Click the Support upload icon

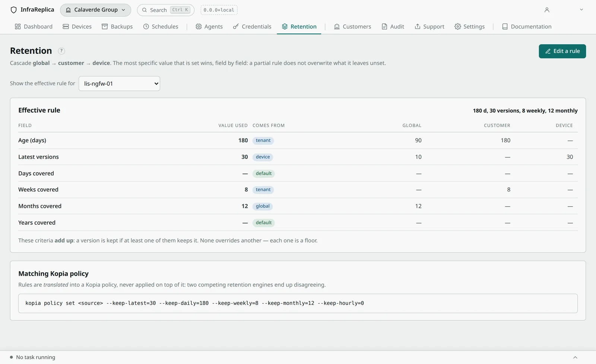418,26
